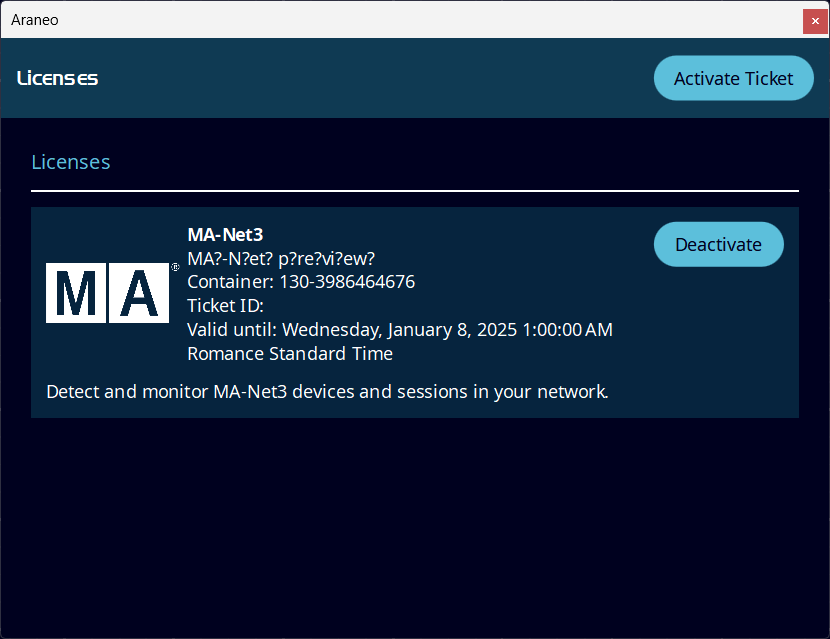Click the Valid until date line
Image resolution: width=830 pixels, height=639 pixels.
400,330
